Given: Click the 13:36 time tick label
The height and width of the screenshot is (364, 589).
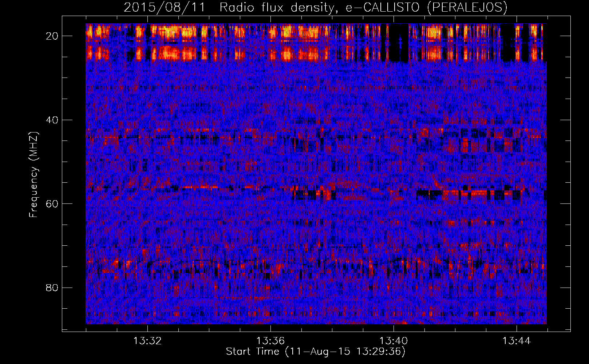Looking at the screenshot, I should (x=270, y=341).
